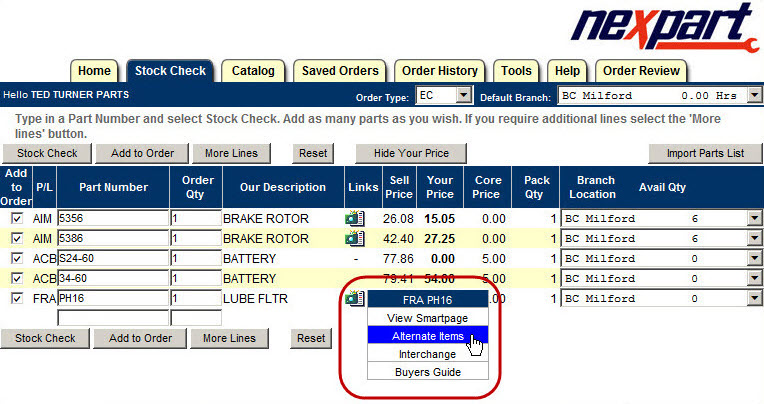Uncheck Add to Order for part PH16
The height and width of the screenshot is (404, 764).
coord(17,298)
